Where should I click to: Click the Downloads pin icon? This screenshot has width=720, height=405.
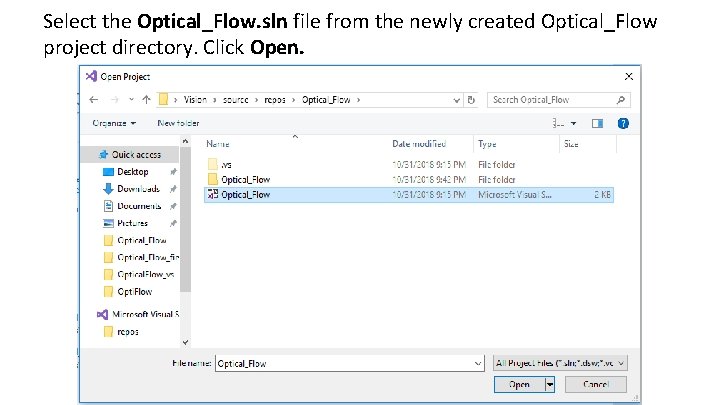173,189
